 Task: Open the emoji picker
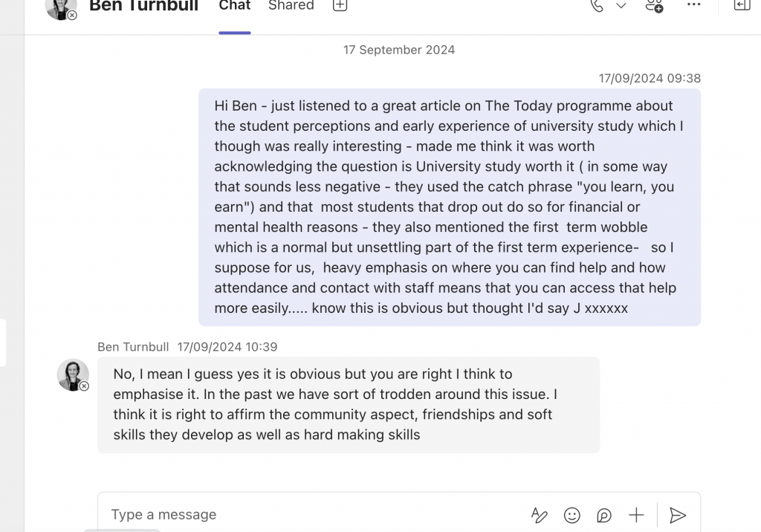[571, 515]
